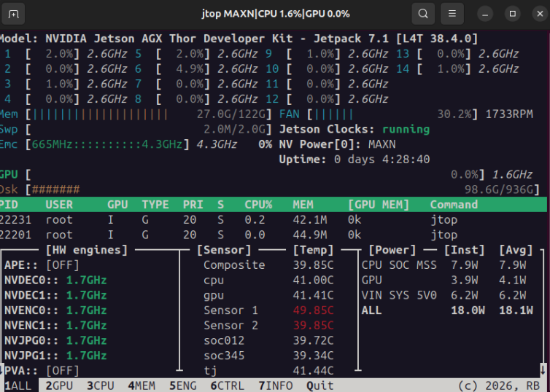Switch to the 6CTRL page tab
Viewport: 550px width, 392px height.
228,385
